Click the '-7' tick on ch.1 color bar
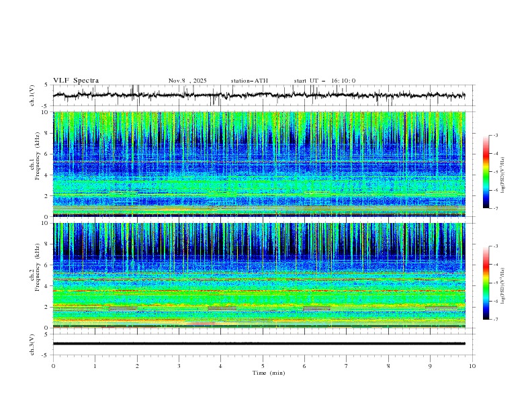The width and height of the screenshot is (532, 411). point(495,209)
